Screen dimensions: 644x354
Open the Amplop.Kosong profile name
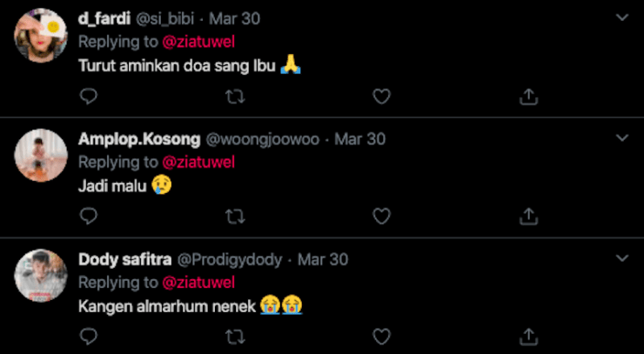(138, 139)
